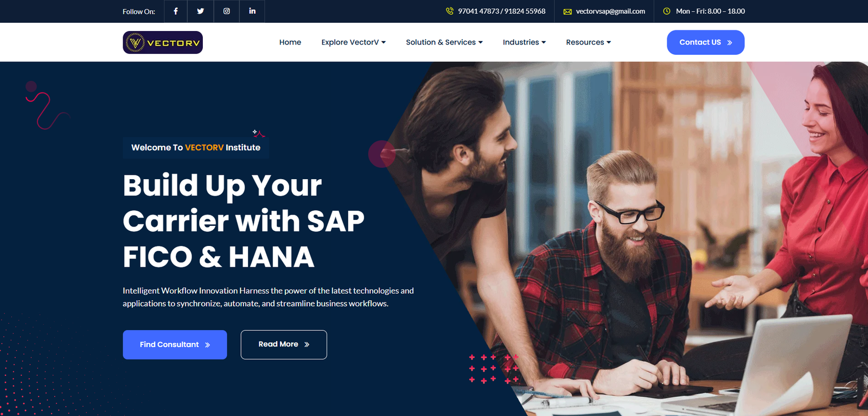The height and width of the screenshot is (416, 868).
Task: Expand the Solution & Services dropdown
Action: 444,42
